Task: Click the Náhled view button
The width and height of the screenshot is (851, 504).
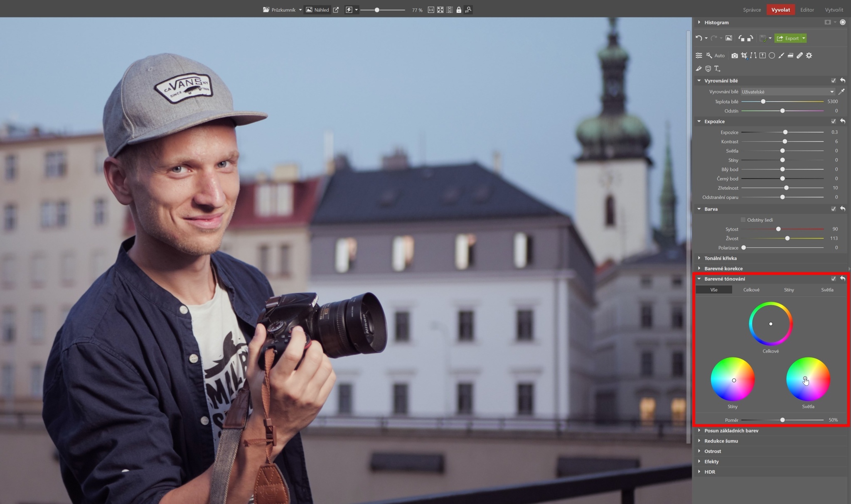Action: coord(317,10)
